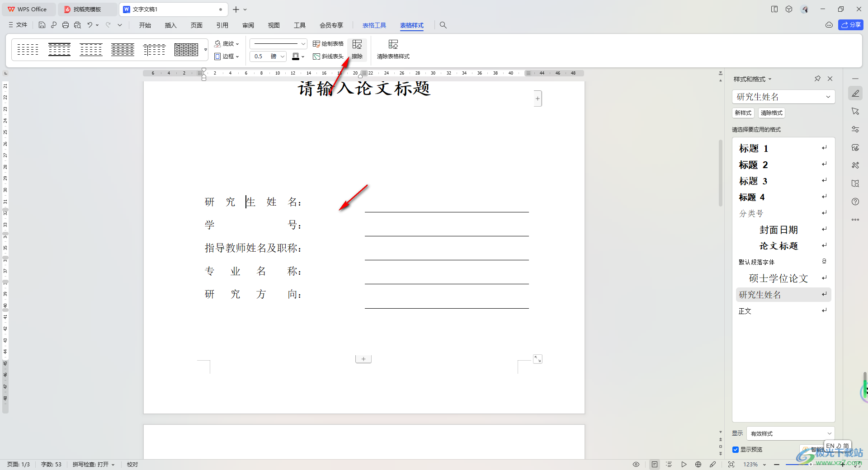Pin the Styles and Formatting panel
This screenshot has width=868, height=470.
(817, 79)
